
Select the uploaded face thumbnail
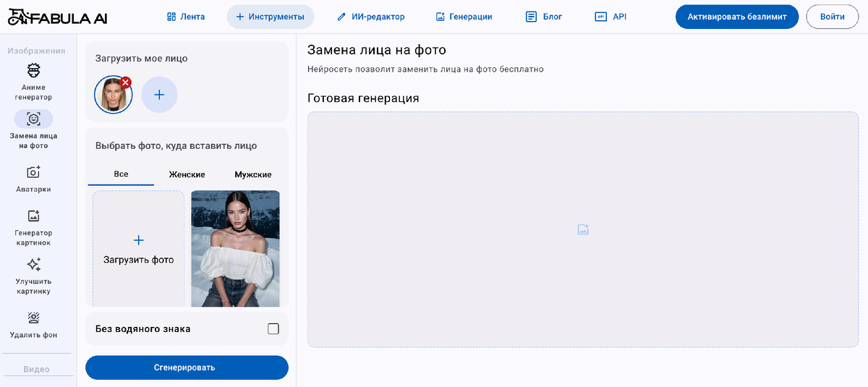pyautogui.click(x=112, y=95)
